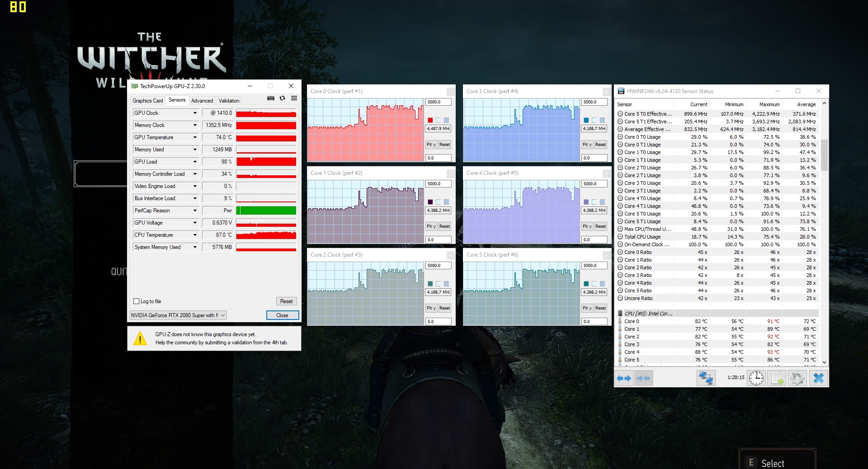Open the GPU Load sensor dropdown

click(195, 162)
